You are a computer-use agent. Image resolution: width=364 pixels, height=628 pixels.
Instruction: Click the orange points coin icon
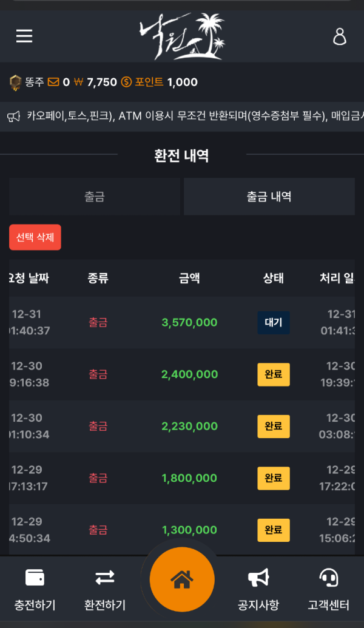(x=126, y=82)
